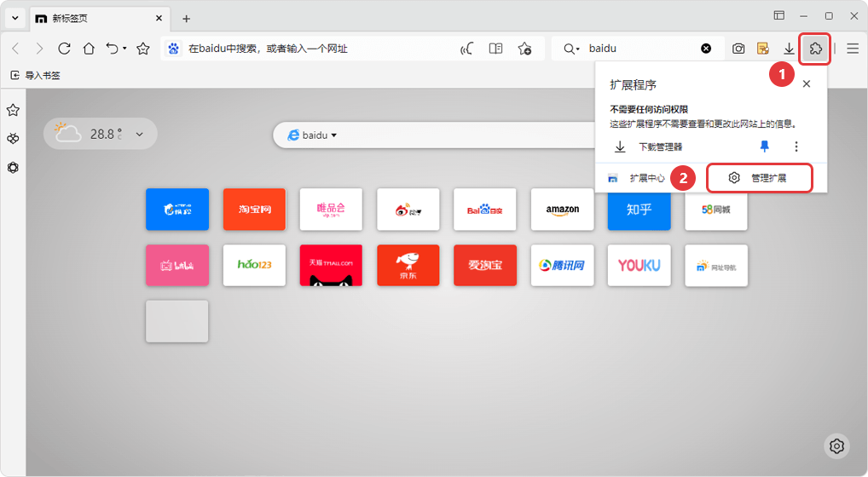Screen dimensions: 868x477
Task: Open the downloads arrow icon in toolbar
Action: point(790,49)
